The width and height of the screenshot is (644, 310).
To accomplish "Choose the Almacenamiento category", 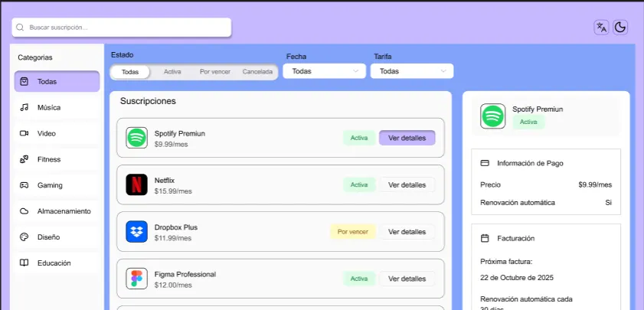I will pos(57,211).
